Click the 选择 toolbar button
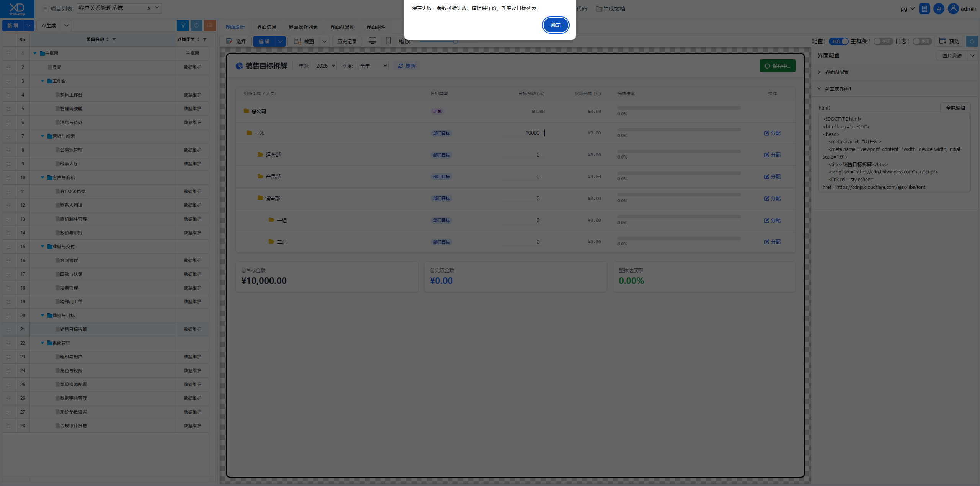This screenshot has height=486, width=980. (x=236, y=41)
